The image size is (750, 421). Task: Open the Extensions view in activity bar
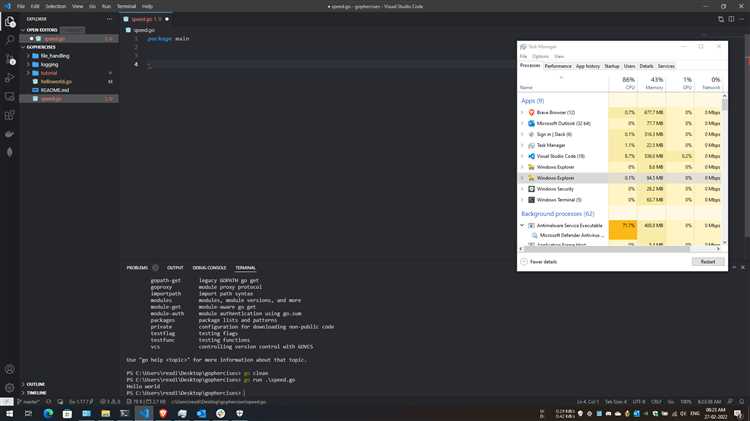pos(10,115)
